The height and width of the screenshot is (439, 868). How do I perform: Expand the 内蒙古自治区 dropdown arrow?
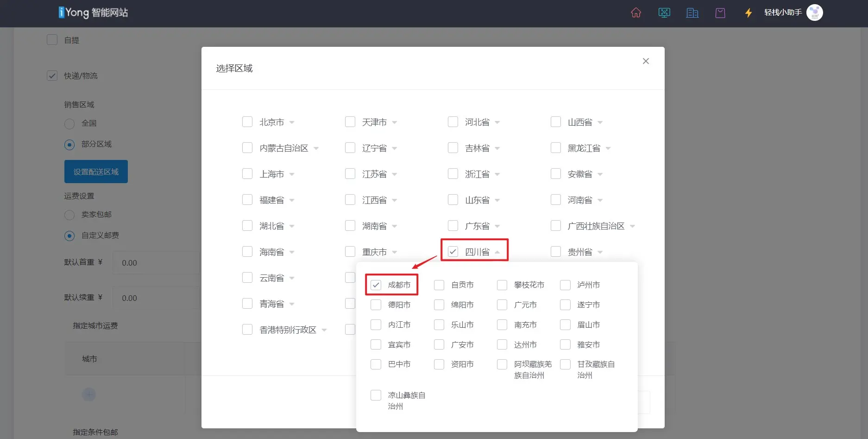316,148
